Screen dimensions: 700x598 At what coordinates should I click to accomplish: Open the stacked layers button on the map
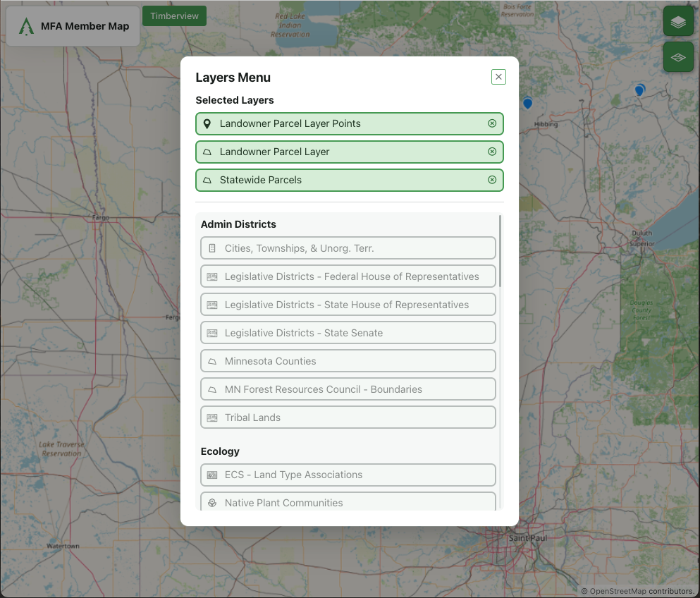coord(678,21)
